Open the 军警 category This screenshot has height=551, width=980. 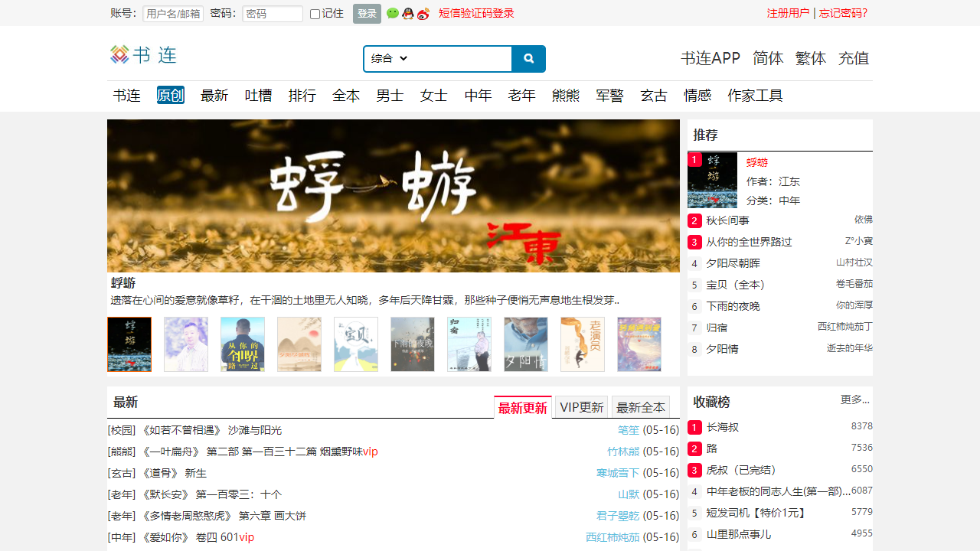[x=610, y=96]
